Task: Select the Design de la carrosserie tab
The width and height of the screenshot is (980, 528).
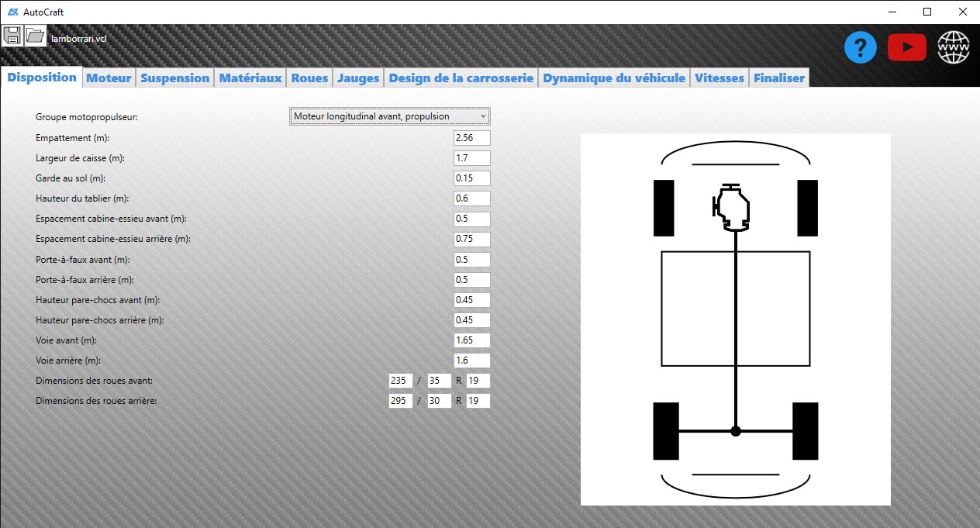Action: click(461, 78)
